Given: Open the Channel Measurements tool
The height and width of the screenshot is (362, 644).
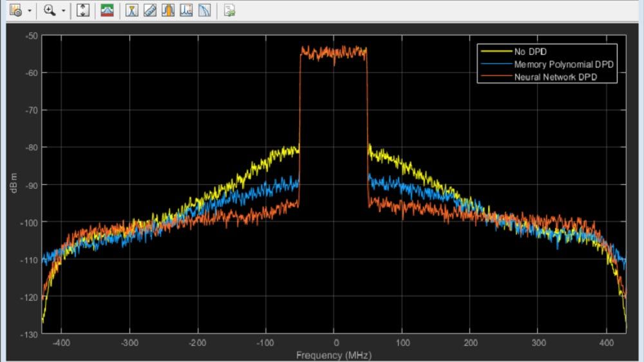Looking at the screenshot, I should tap(168, 10).
